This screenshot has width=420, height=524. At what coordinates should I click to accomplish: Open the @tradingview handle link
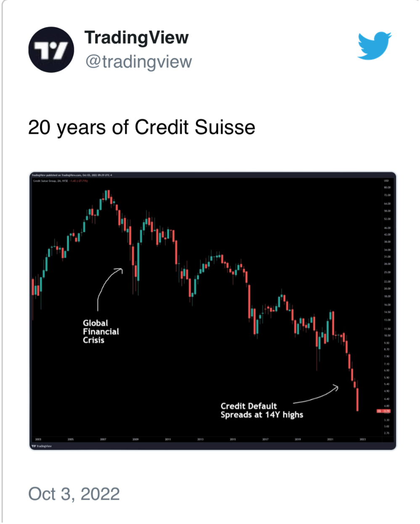139,62
